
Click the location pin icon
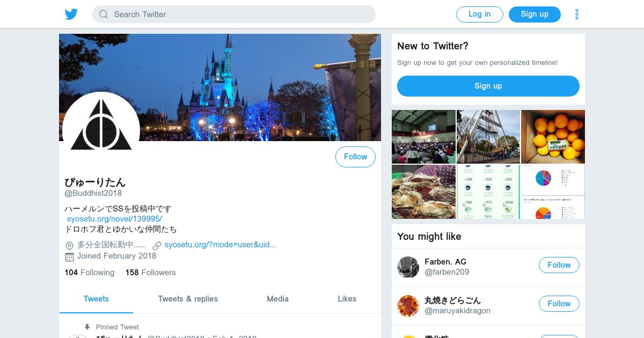(69, 246)
